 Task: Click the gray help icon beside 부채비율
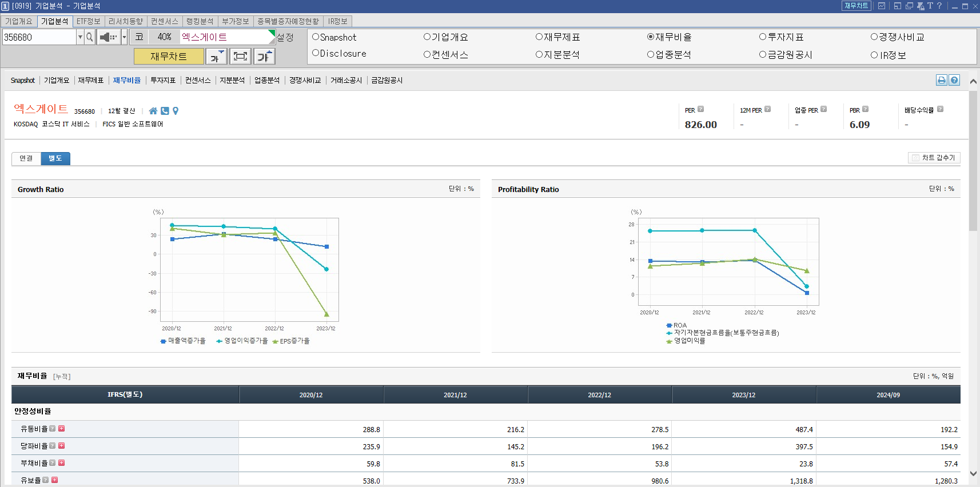[53, 463]
